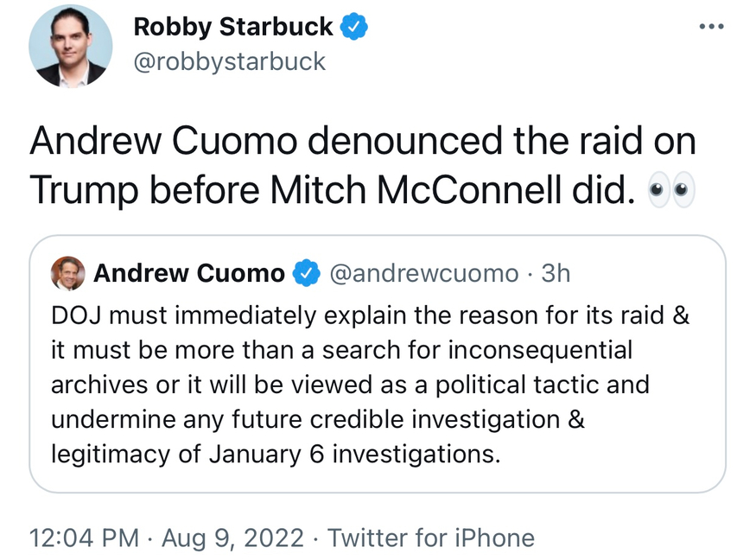This screenshot has height=560, width=756.
Task: Open the three-dot more options menu
Action: 713,28
